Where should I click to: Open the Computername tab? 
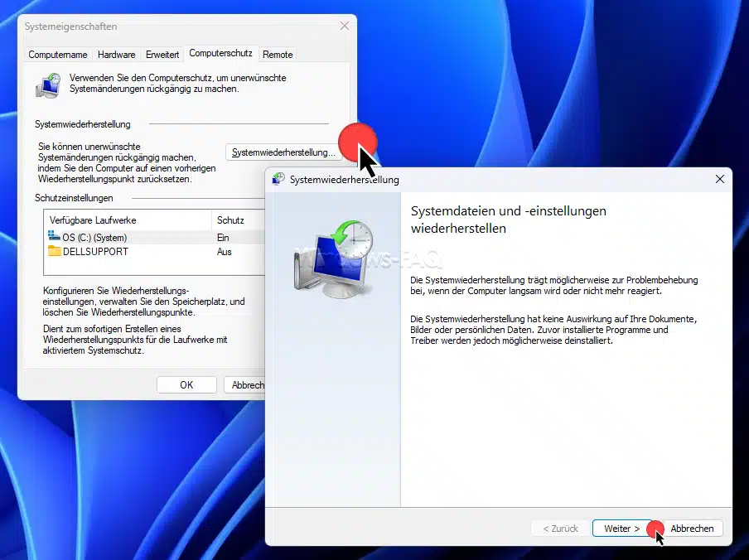[58, 55]
